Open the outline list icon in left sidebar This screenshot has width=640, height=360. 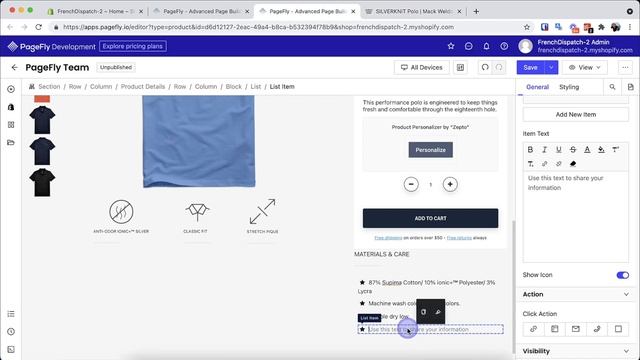11,314
